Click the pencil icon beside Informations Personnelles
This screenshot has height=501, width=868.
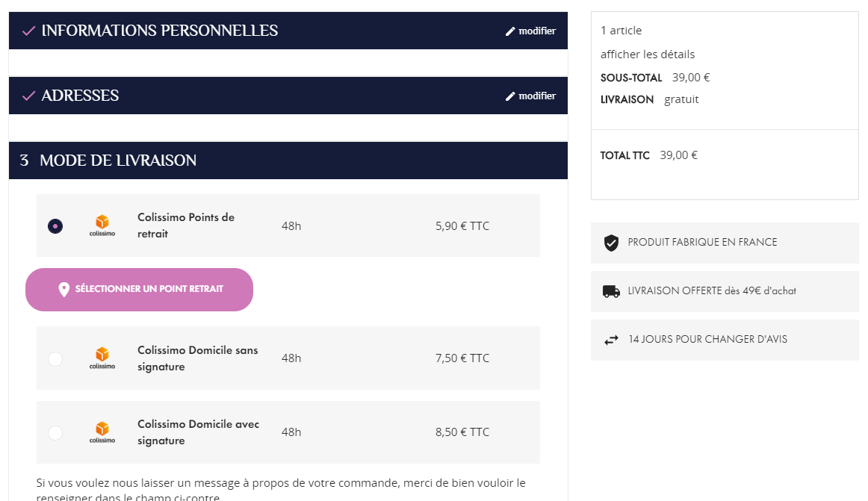(510, 31)
